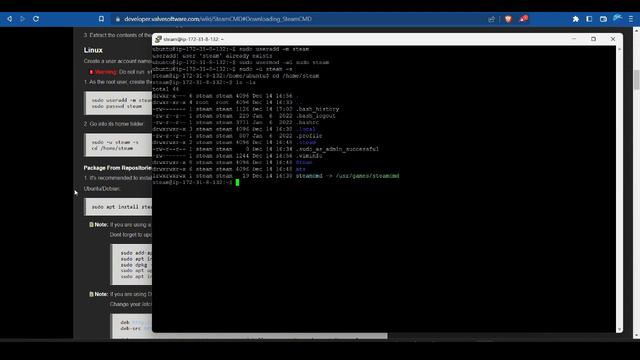Click the first 'Note:' label on the wiki
This screenshot has height=360, width=640.
(101, 225)
